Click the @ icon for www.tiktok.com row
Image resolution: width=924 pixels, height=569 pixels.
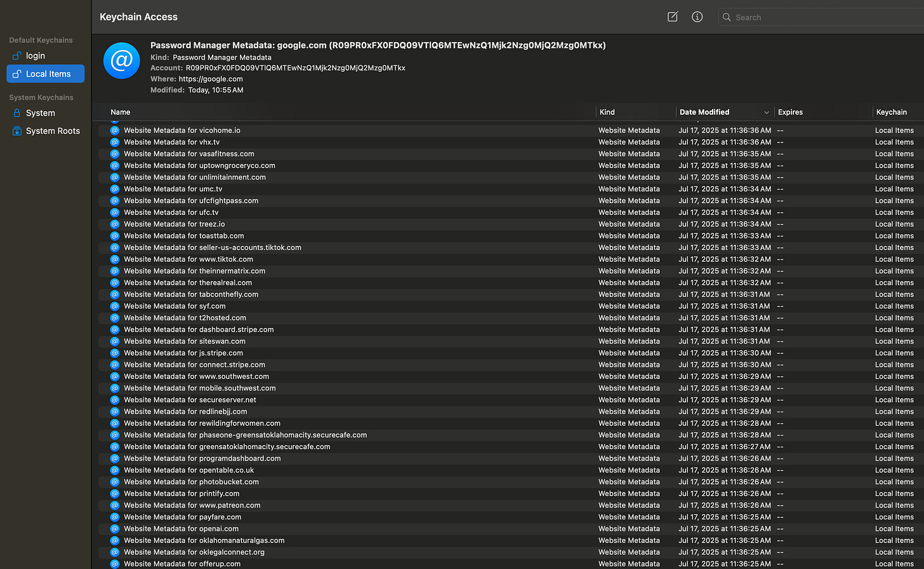click(115, 259)
